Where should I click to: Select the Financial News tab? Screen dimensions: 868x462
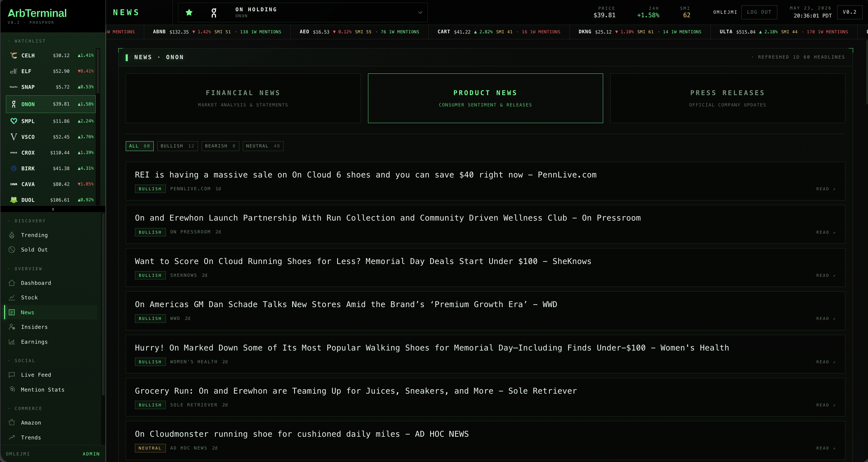click(243, 98)
